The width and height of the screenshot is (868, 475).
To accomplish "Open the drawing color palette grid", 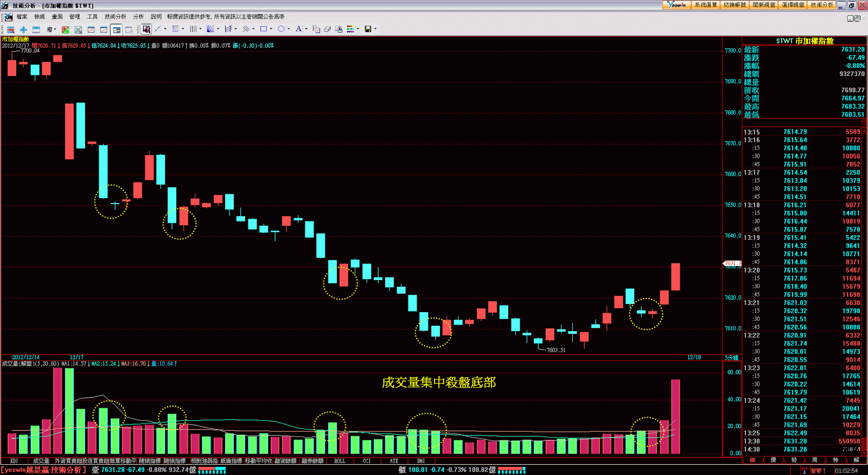I will tap(350, 29).
